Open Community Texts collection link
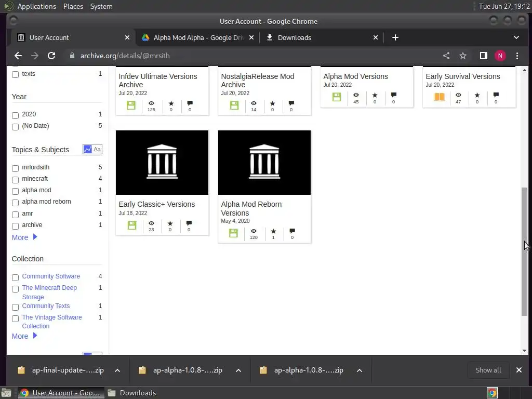This screenshot has width=532, height=399. click(46, 305)
